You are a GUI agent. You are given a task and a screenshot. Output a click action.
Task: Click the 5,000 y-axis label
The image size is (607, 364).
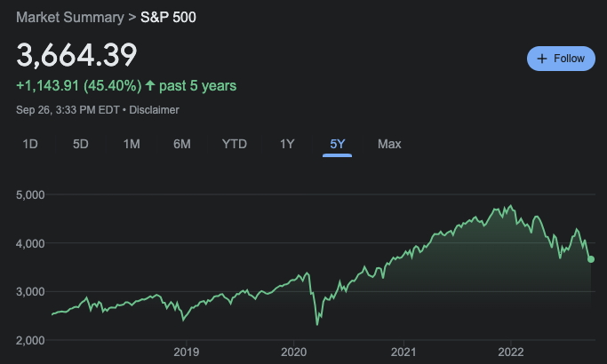(31, 194)
